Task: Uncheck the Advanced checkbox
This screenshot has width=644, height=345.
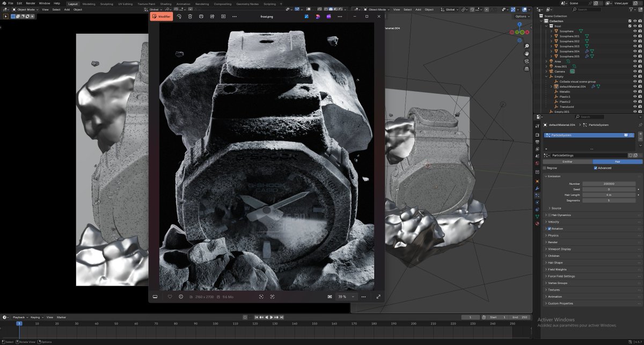Action: tap(596, 168)
